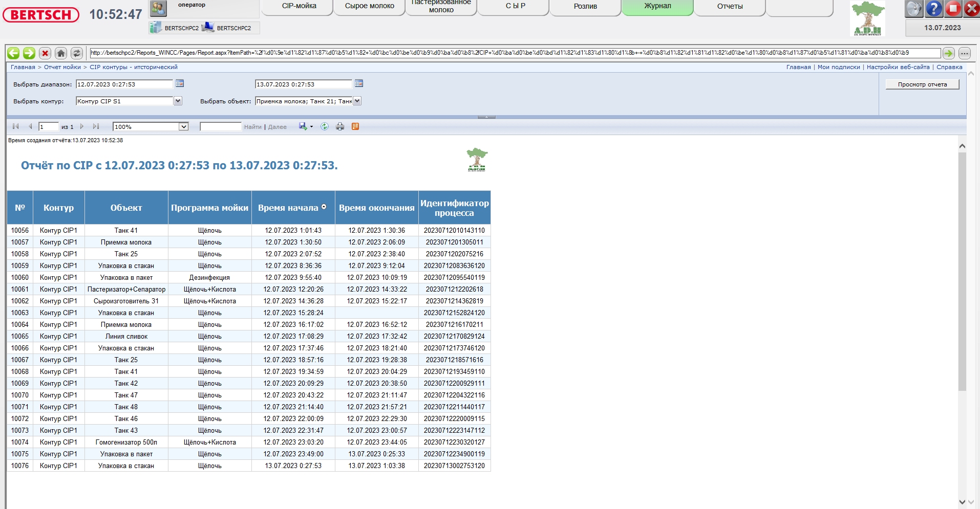Reload the page with the refresh icon
Screen dimensions: 980x509
[x=77, y=53]
